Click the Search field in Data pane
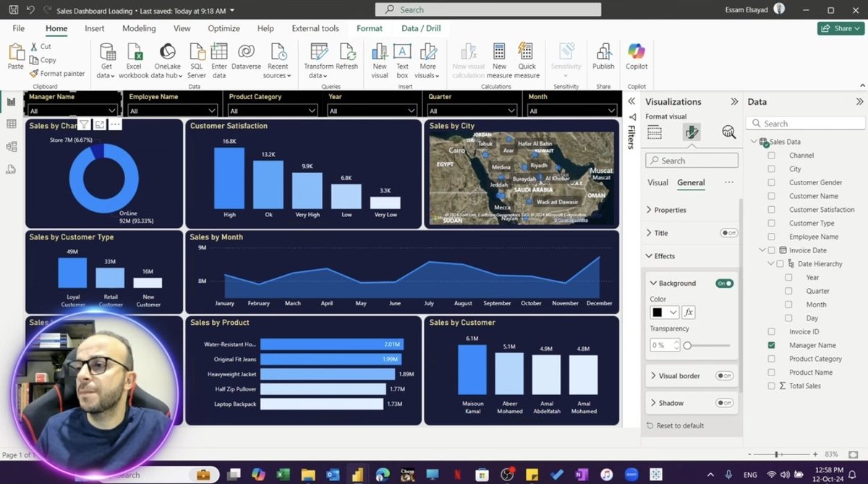Viewport: 868px width, 484px height. [x=806, y=124]
